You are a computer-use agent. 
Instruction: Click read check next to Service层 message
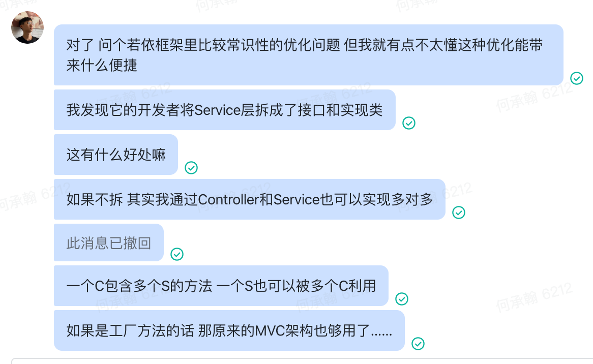(409, 123)
